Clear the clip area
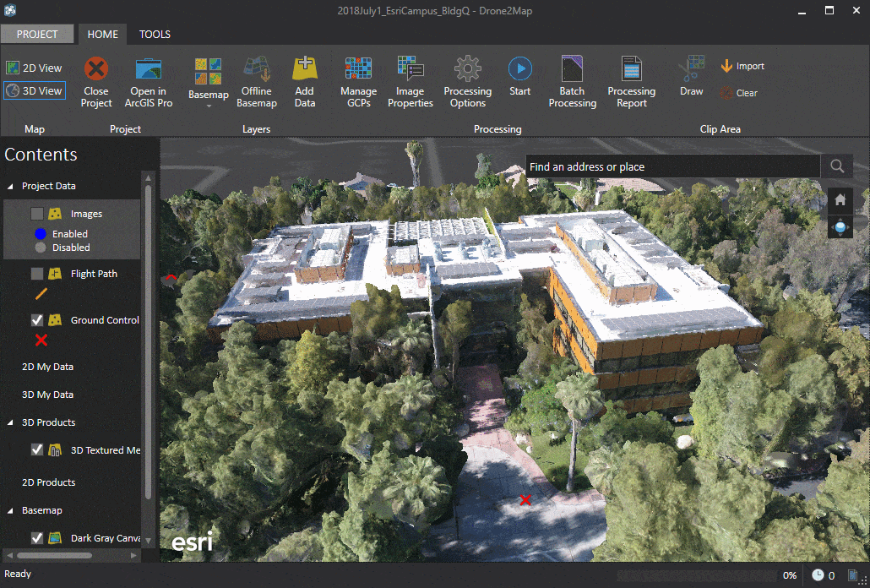This screenshot has height=588, width=870. (x=738, y=93)
